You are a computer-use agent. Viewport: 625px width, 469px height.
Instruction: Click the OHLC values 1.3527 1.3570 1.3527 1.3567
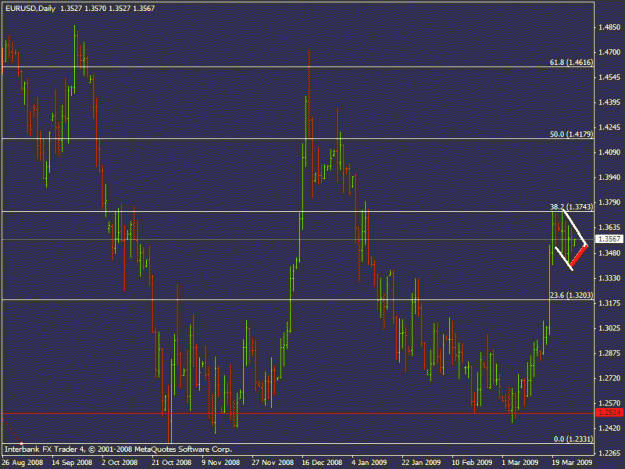pyautogui.click(x=108, y=8)
